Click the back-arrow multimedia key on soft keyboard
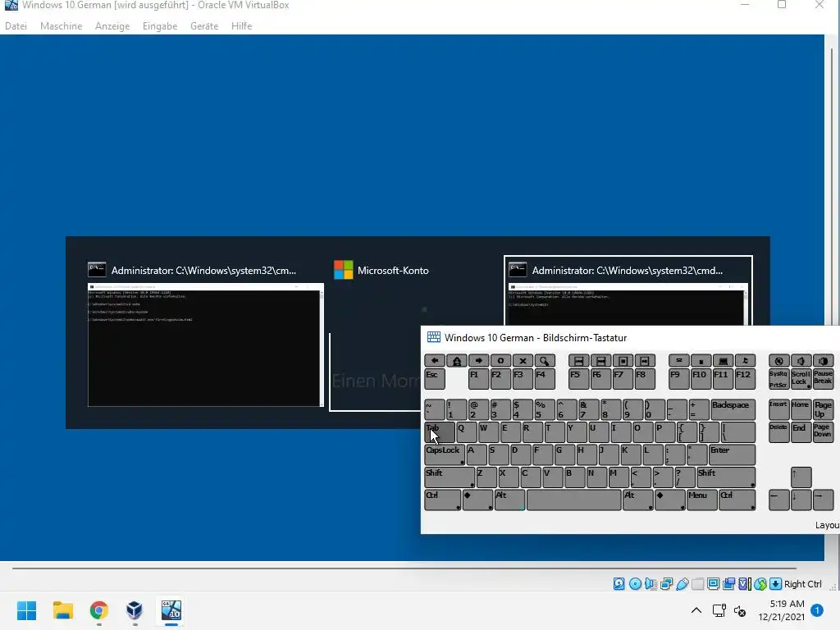 click(435, 361)
